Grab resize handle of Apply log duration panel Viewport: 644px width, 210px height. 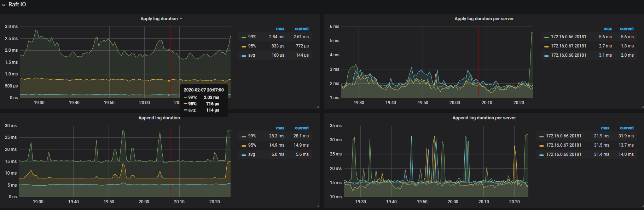coord(318,107)
